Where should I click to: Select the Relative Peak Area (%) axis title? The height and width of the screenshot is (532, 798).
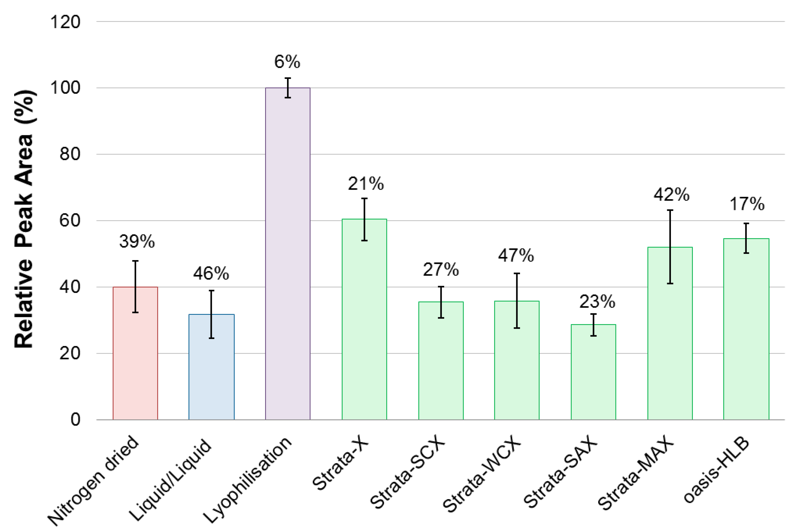pyautogui.click(x=24, y=219)
